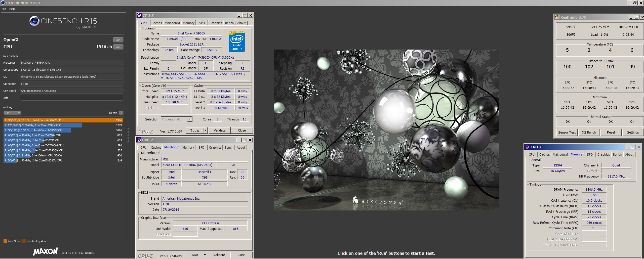Open Graphics tab in Mainboard CPU-Z window
This screenshot has width=644, height=259.
click(x=215, y=147)
